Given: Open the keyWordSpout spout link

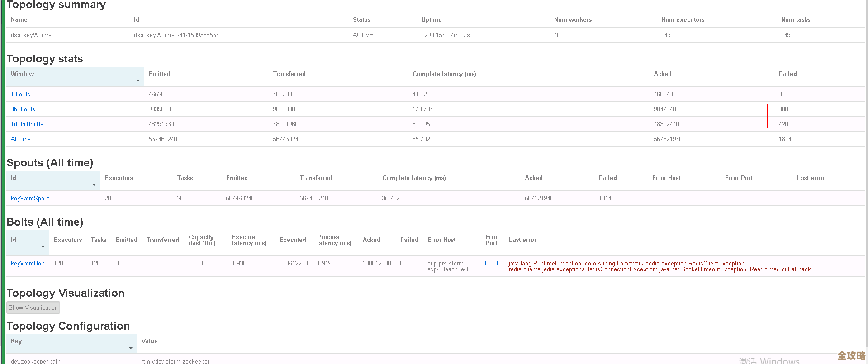Looking at the screenshot, I should (x=30, y=198).
